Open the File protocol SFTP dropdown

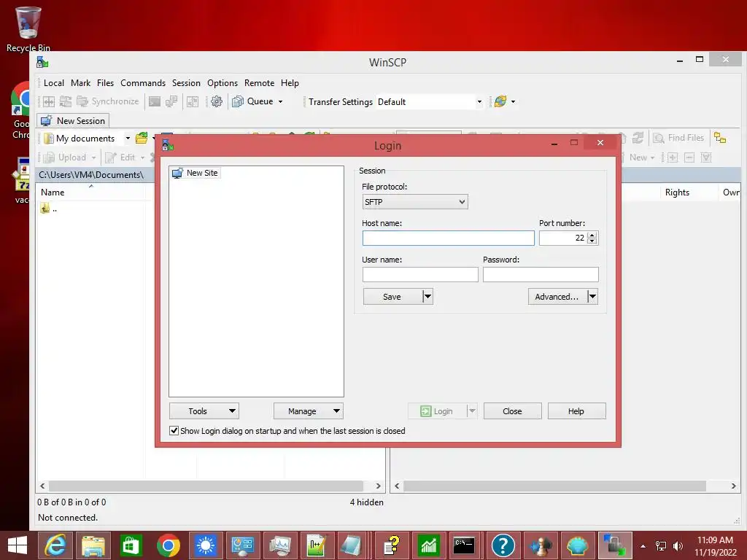tap(415, 202)
